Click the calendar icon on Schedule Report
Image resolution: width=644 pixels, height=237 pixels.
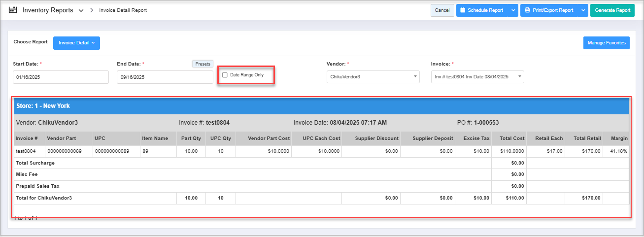click(x=463, y=10)
